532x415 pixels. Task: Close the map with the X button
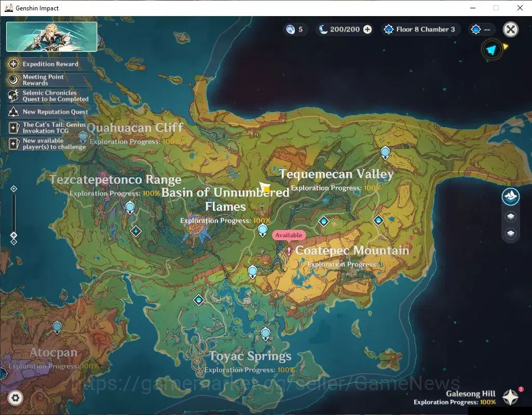(x=511, y=30)
